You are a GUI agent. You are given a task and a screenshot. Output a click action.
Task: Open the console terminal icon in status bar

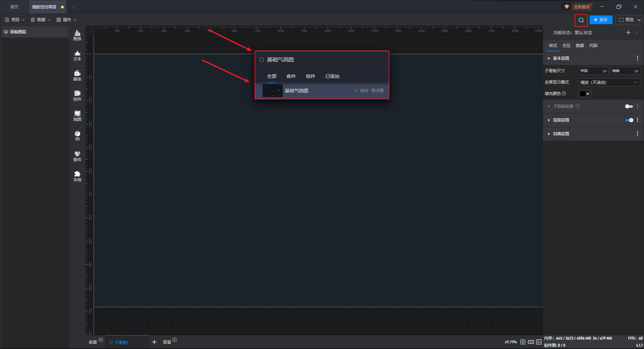(x=539, y=342)
